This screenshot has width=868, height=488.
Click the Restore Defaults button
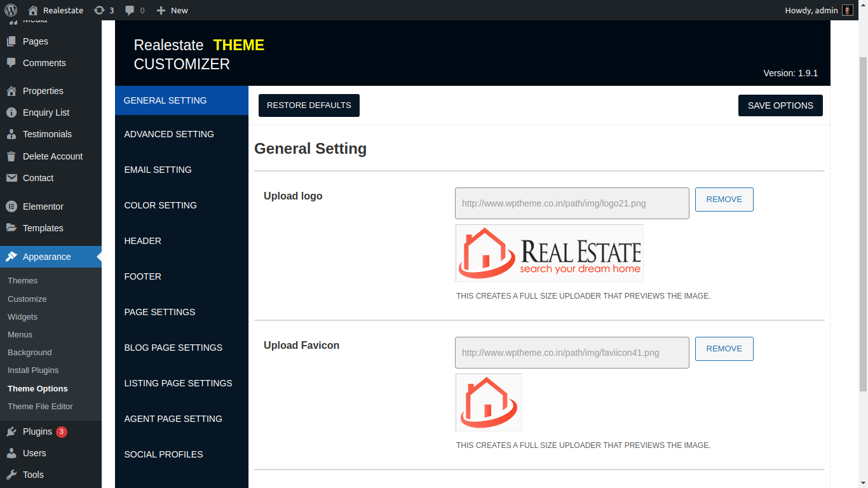(309, 105)
